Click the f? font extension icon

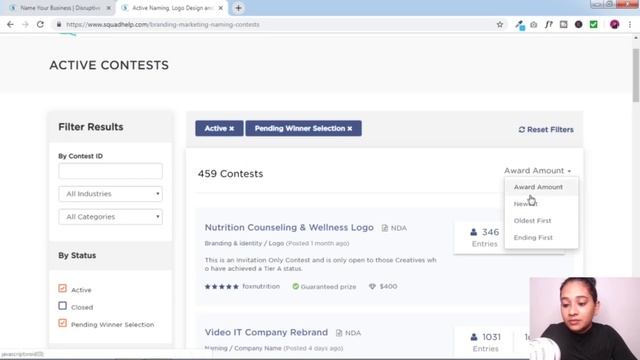(549, 24)
